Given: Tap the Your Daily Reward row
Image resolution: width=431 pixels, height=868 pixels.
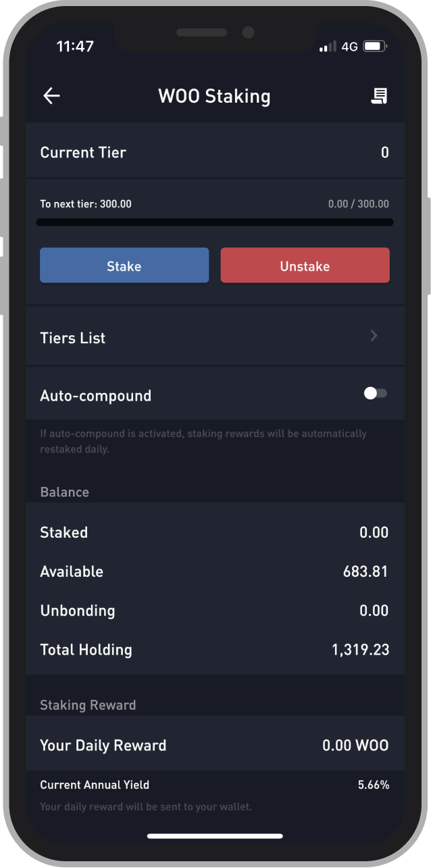Looking at the screenshot, I should (x=215, y=745).
